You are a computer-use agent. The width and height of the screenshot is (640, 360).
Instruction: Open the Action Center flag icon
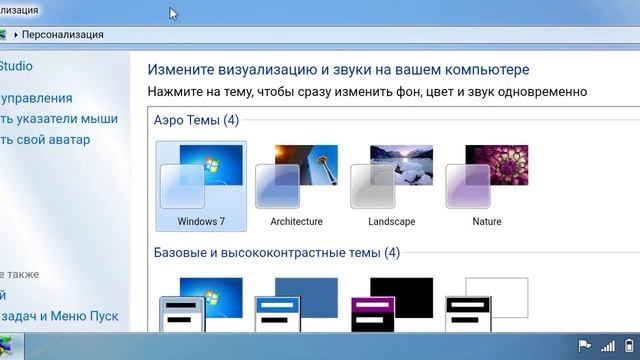[x=584, y=346]
